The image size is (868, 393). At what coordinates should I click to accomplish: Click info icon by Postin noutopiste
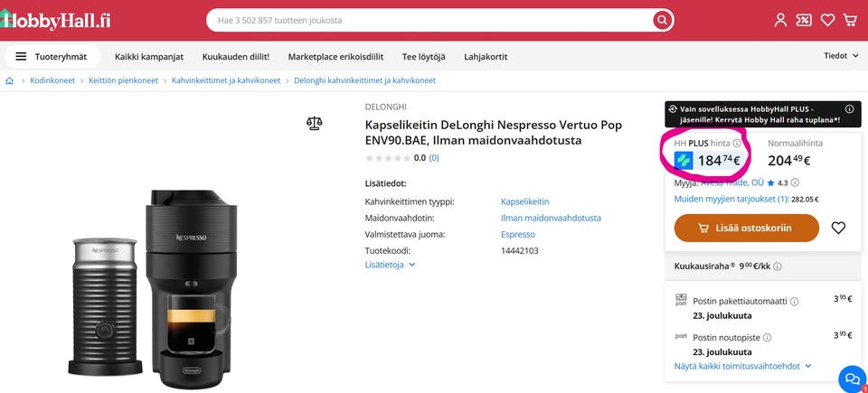click(x=768, y=337)
